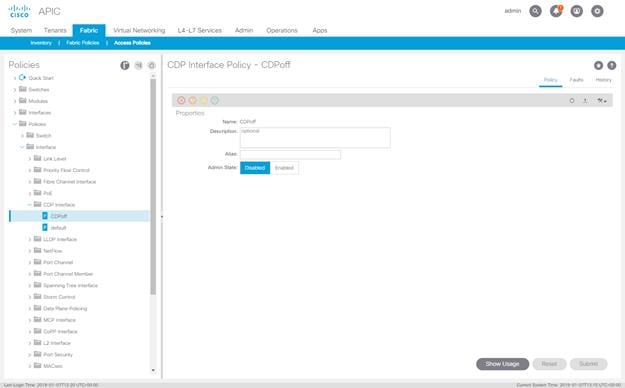Screen dimensions: 625x388
Task: Set Admin State to Disabled
Action: (255, 168)
